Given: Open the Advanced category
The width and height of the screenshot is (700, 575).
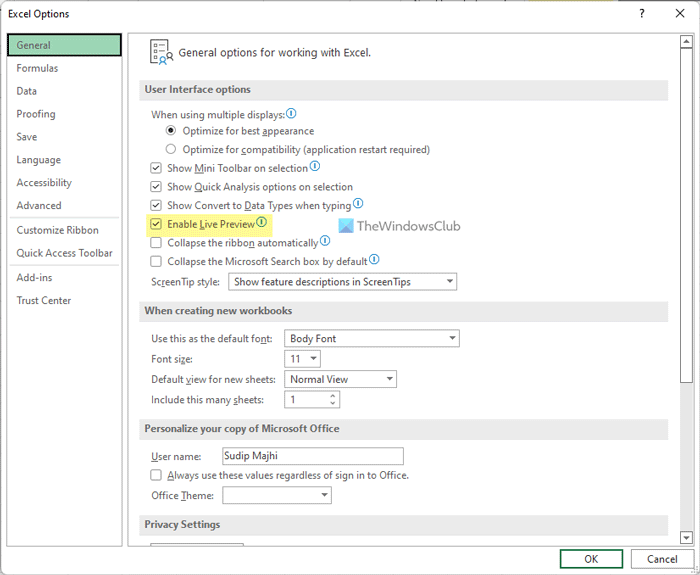Looking at the screenshot, I should 64,205.
